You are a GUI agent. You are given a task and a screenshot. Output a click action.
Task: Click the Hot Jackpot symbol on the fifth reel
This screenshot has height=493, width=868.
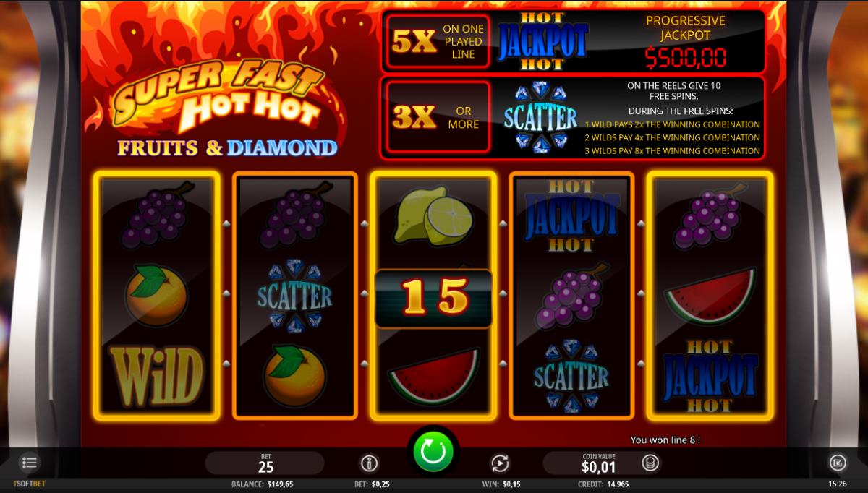pos(710,376)
